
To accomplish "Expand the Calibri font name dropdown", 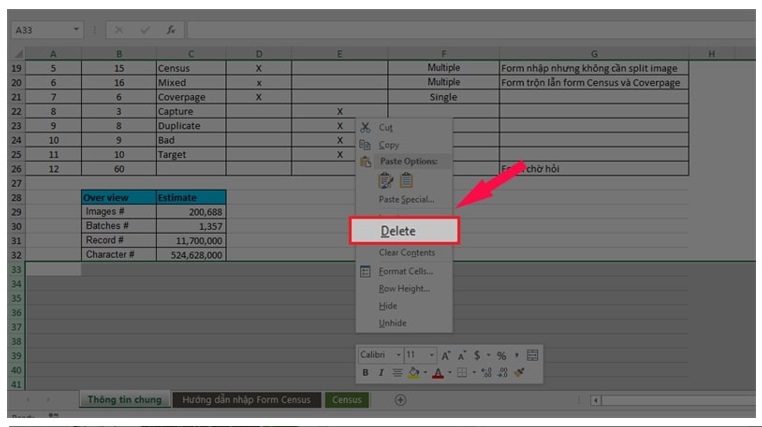I will tap(398, 355).
